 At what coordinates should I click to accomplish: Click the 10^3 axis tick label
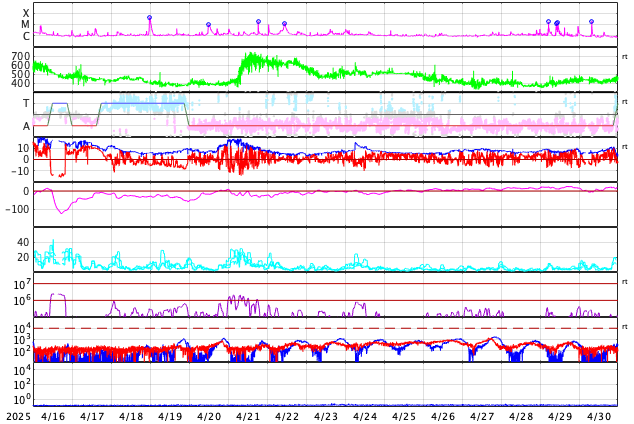(21, 340)
